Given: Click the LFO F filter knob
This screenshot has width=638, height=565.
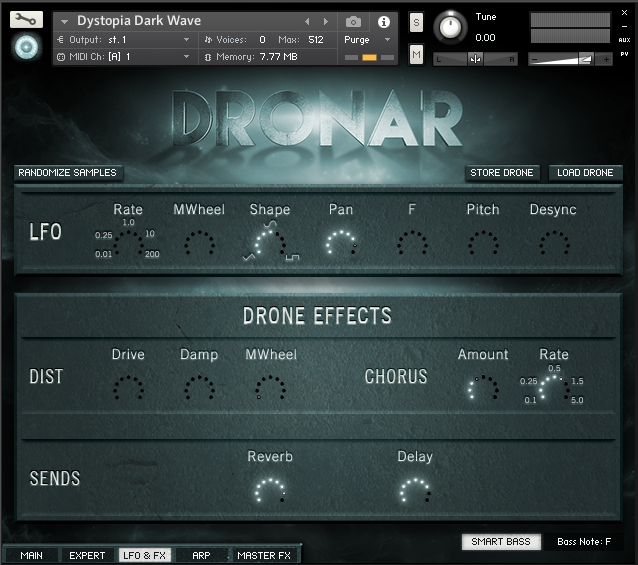Looking at the screenshot, I should (x=412, y=245).
